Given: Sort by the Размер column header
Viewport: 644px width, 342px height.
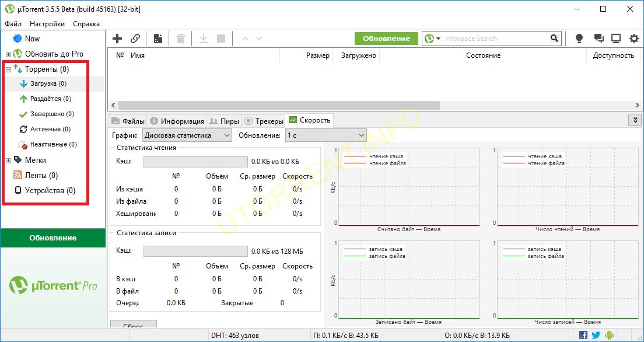Looking at the screenshot, I should point(306,55).
